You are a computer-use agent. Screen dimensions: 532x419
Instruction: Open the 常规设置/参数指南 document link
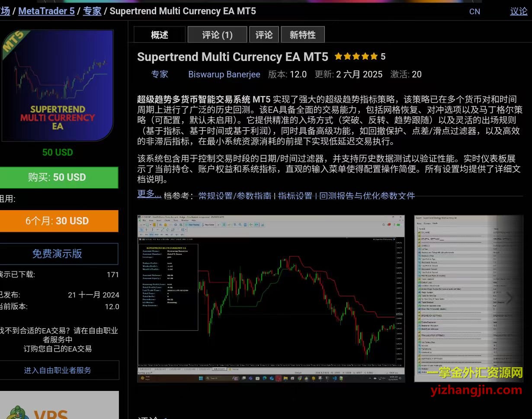coord(235,196)
